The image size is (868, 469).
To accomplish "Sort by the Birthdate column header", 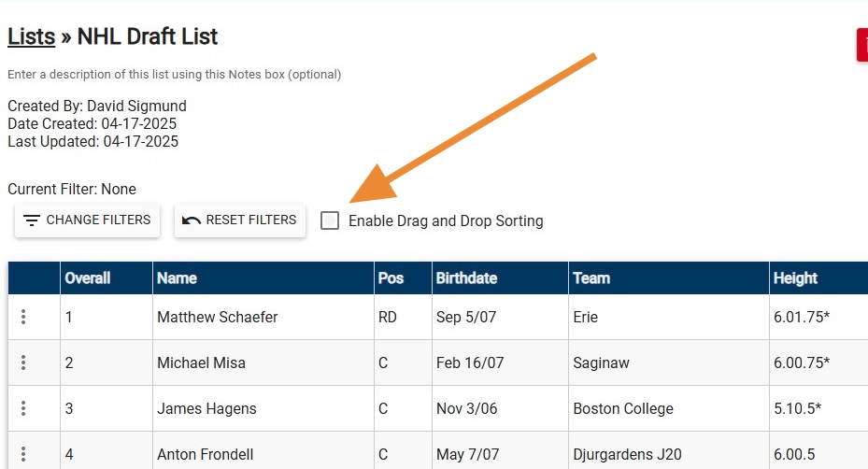I will pyautogui.click(x=466, y=278).
